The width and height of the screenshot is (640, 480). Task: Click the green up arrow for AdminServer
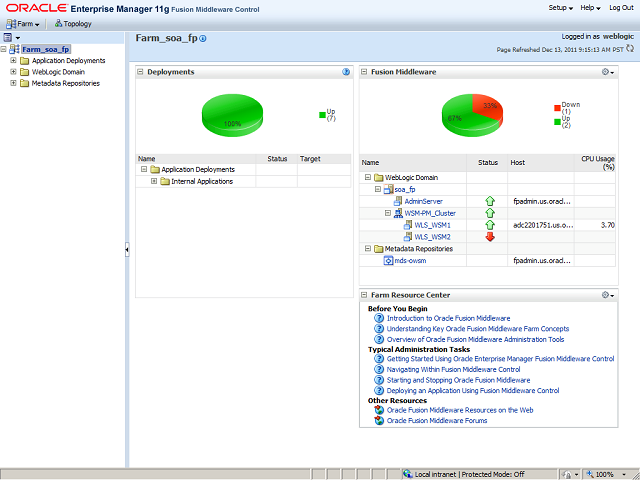pos(490,201)
